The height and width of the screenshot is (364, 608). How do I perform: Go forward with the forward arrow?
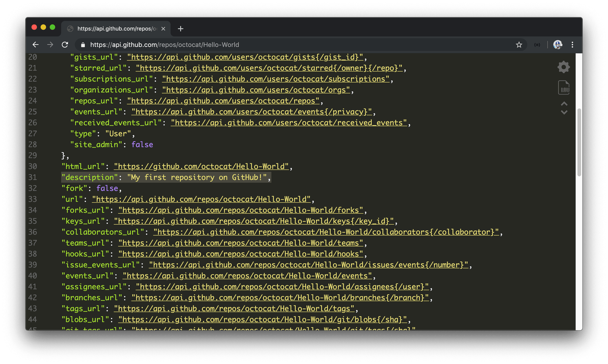click(50, 45)
